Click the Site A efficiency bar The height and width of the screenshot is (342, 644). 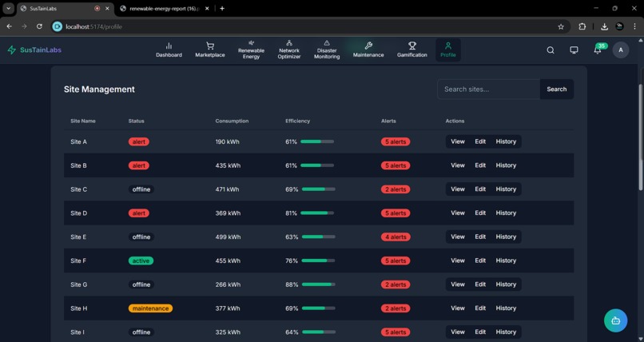[317, 141]
